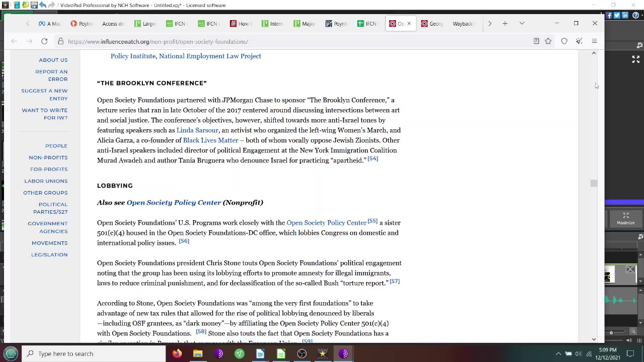
Task: Close the Open Society tab
Action: coord(409,24)
